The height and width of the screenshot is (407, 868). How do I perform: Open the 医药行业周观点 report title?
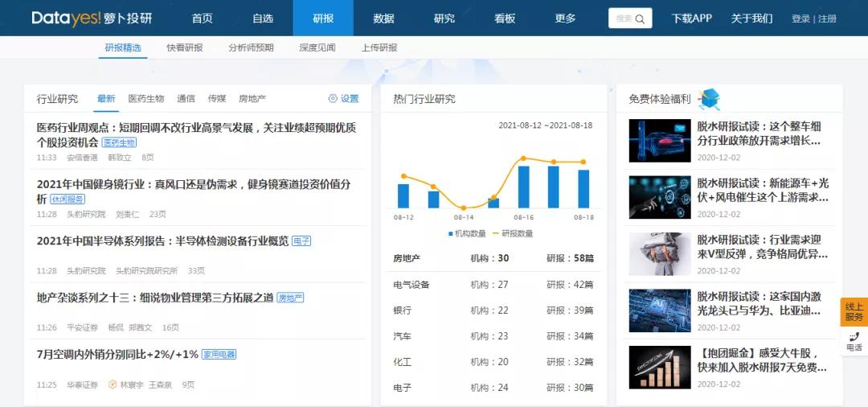197,134
